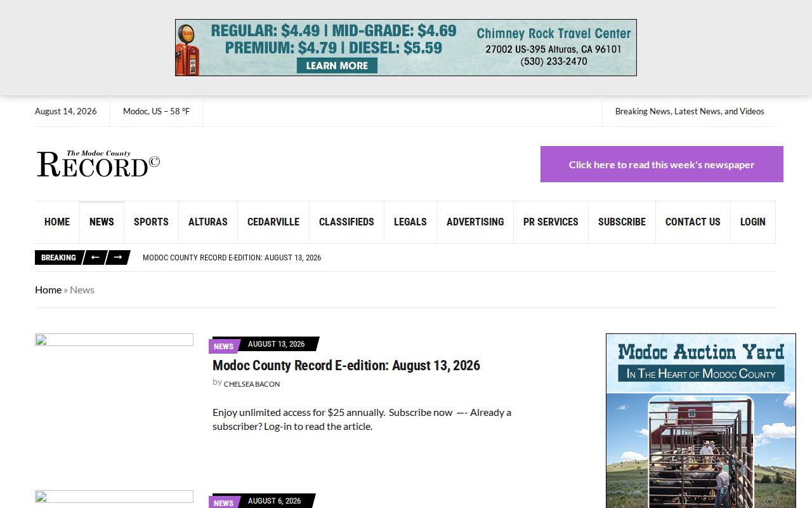Click the News tag on the August 6 article
The width and height of the screenshot is (812, 508).
[223, 502]
